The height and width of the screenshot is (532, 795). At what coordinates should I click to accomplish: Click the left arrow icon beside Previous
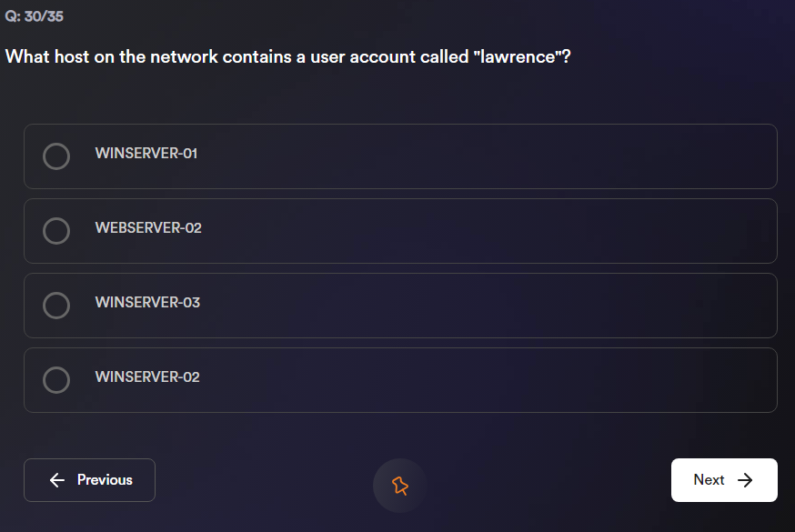pyautogui.click(x=57, y=480)
